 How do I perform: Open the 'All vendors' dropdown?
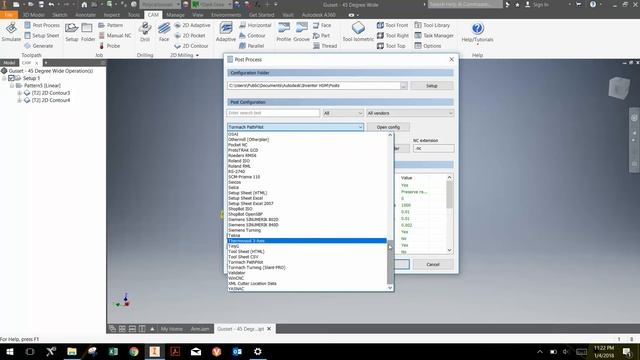(410, 113)
